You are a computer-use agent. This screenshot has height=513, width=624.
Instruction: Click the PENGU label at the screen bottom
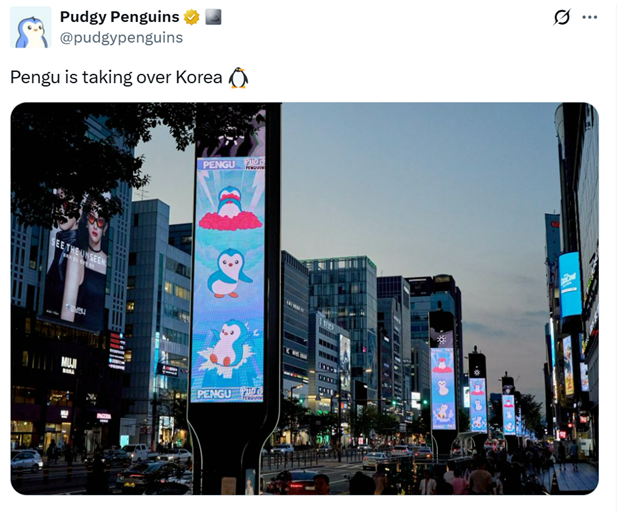pyautogui.click(x=214, y=394)
